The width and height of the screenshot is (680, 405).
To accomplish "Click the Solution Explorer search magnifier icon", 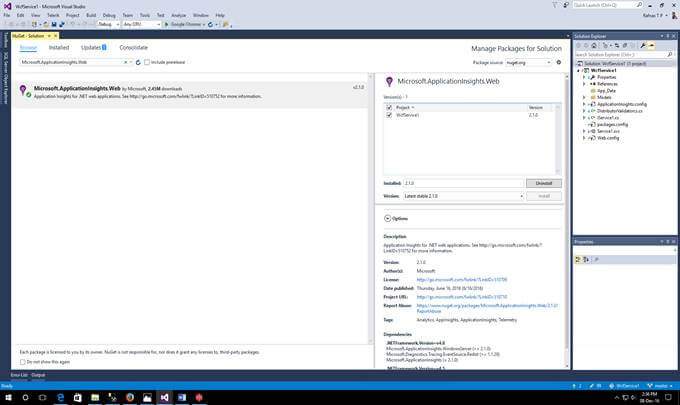I will click(x=670, y=55).
